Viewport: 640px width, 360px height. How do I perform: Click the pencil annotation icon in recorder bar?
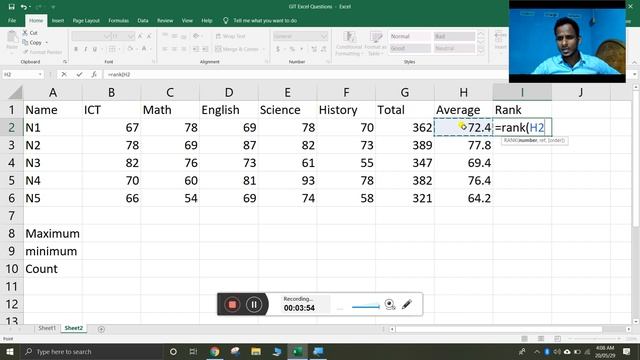click(x=407, y=304)
